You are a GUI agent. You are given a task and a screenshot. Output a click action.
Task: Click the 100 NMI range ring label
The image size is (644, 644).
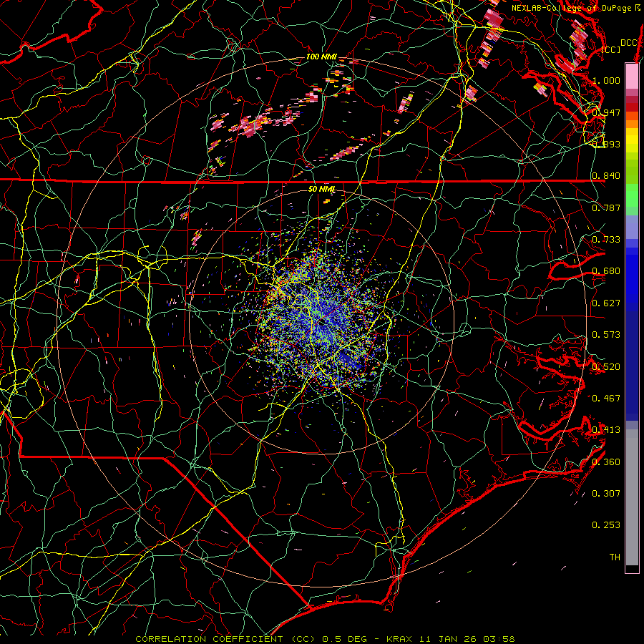click(321, 57)
